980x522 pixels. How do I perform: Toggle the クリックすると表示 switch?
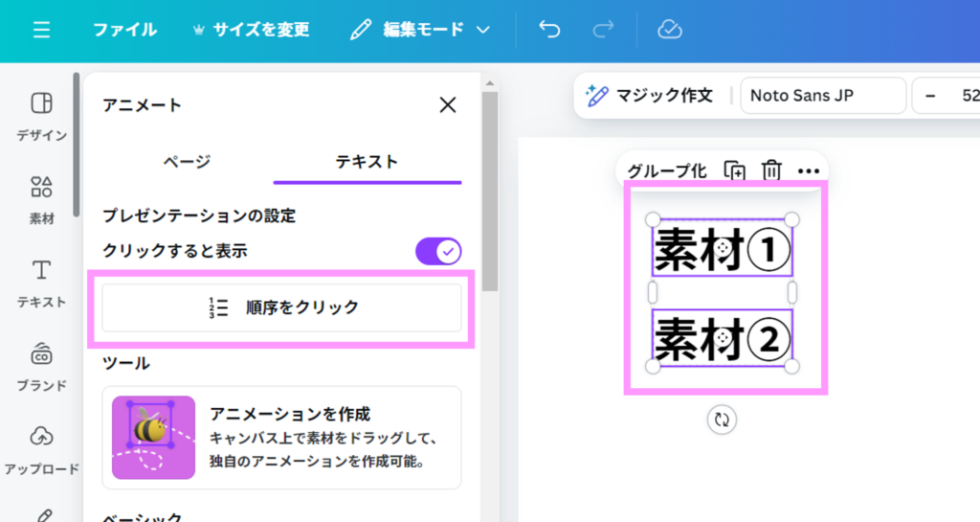(x=438, y=252)
